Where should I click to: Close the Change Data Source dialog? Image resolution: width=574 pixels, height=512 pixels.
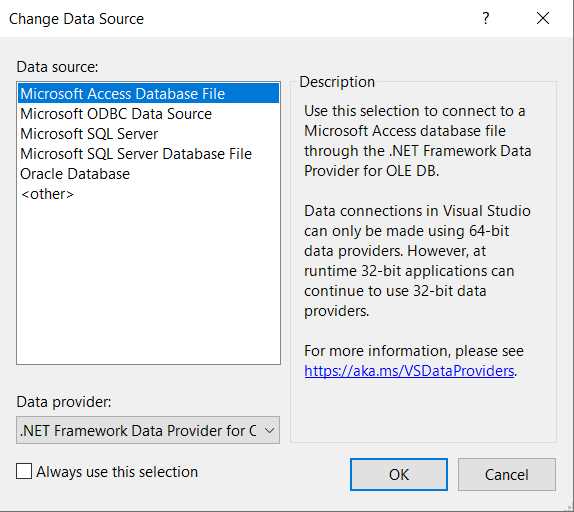(543, 18)
